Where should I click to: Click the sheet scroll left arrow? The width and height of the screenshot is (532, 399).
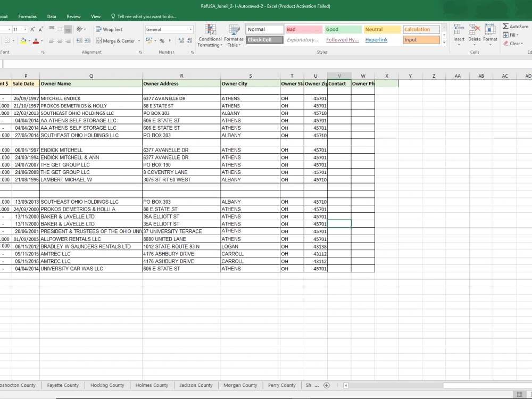(346, 385)
